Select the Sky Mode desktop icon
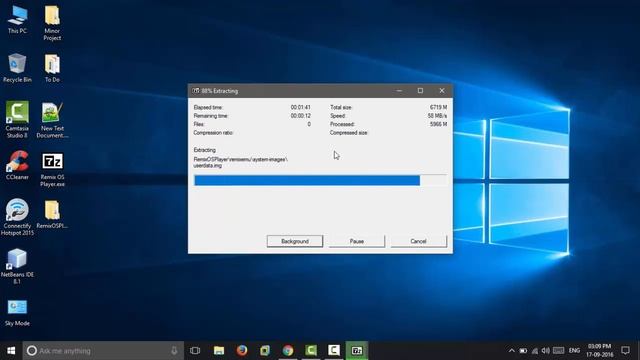The width and height of the screenshot is (640, 360). click(x=17, y=312)
